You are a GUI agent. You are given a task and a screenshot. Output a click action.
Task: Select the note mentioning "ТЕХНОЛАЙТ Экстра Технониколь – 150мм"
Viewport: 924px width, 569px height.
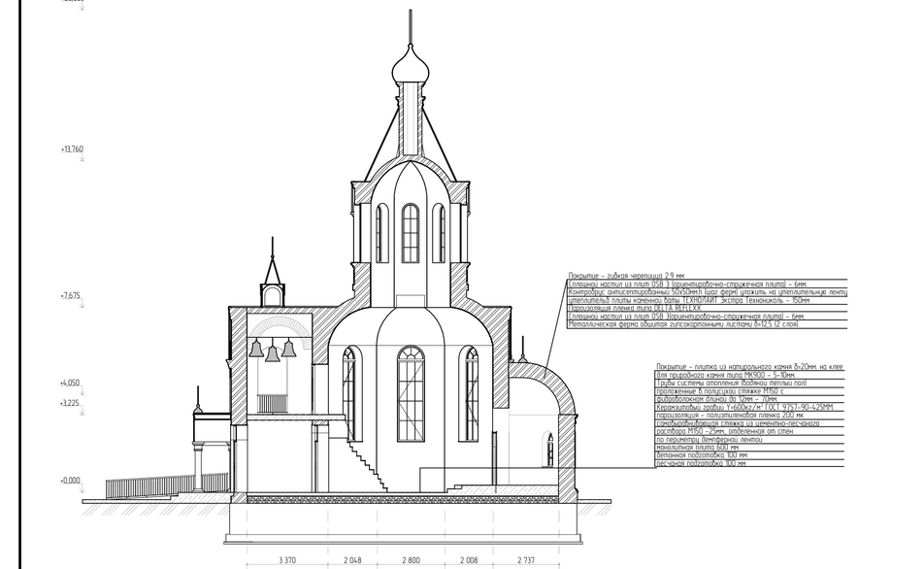tap(689, 301)
